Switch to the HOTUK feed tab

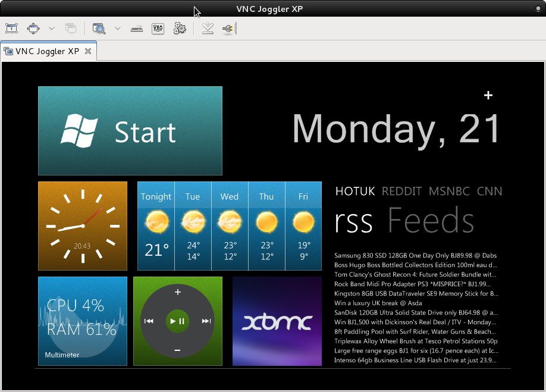tap(355, 191)
